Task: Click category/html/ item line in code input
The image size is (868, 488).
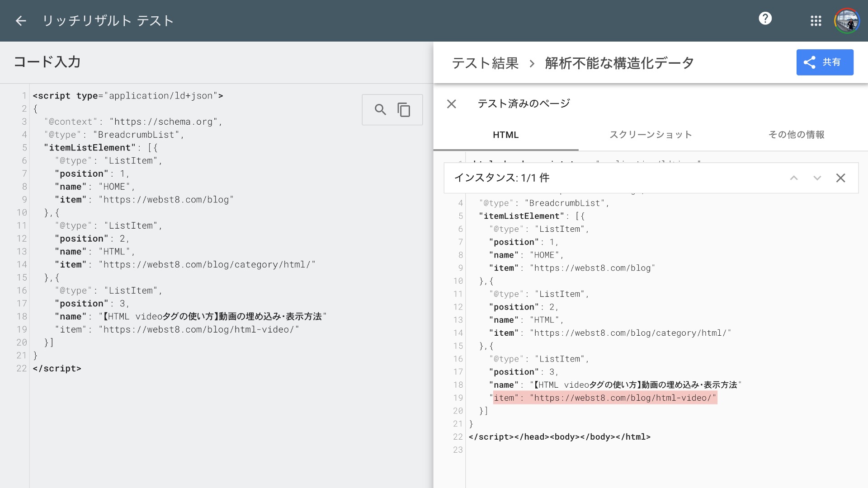Action: click(185, 265)
